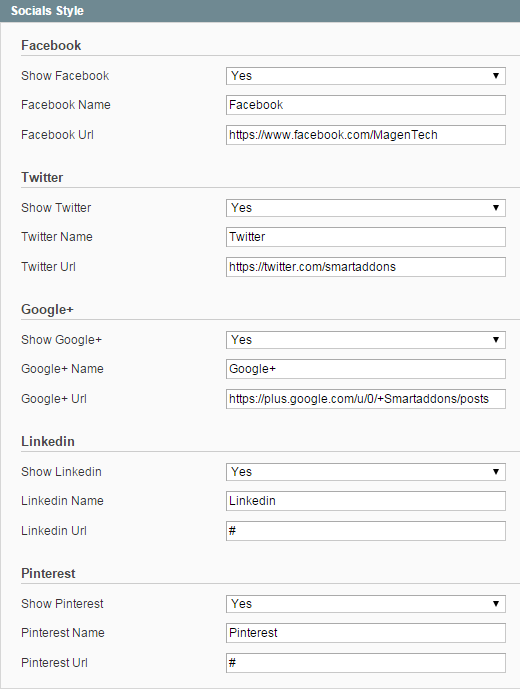Click the Linkedin group heading
This screenshot has width=520, height=689.
(x=48, y=441)
